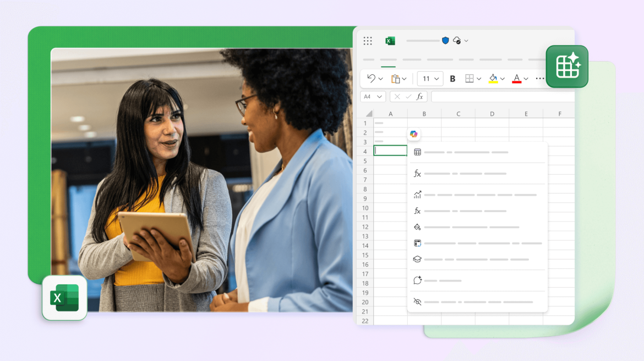Click the Paste clipboard icon
This screenshot has height=361, width=644.
[395, 78]
